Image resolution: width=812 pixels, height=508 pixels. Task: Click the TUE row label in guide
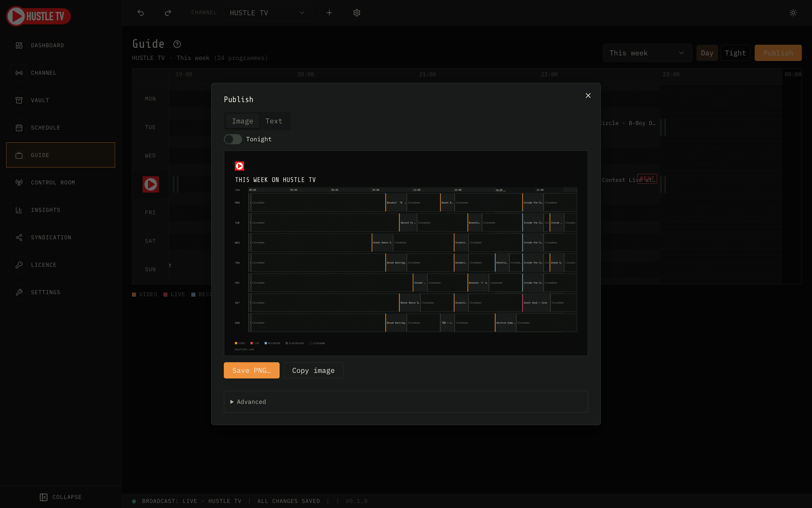[150, 127]
